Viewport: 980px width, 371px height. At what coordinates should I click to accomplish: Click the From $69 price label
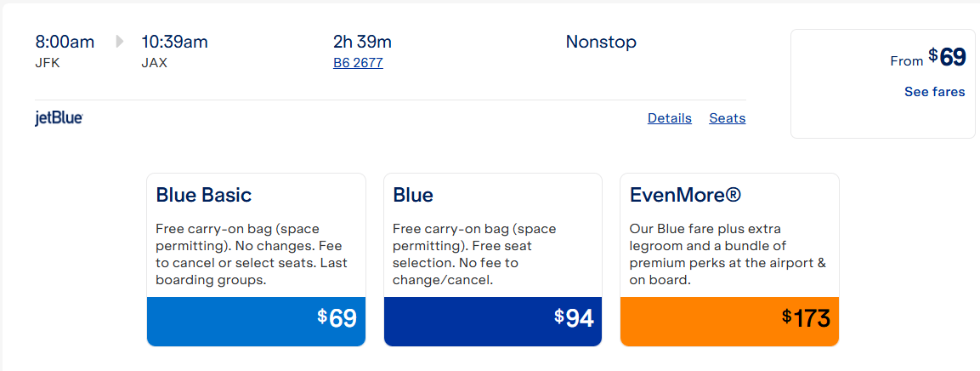(928, 58)
